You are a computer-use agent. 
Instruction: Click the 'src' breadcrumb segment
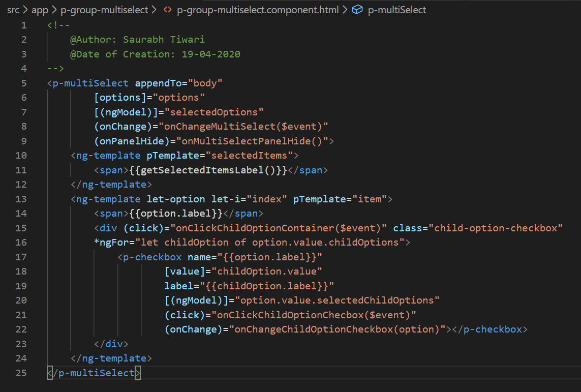pos(13,10)
